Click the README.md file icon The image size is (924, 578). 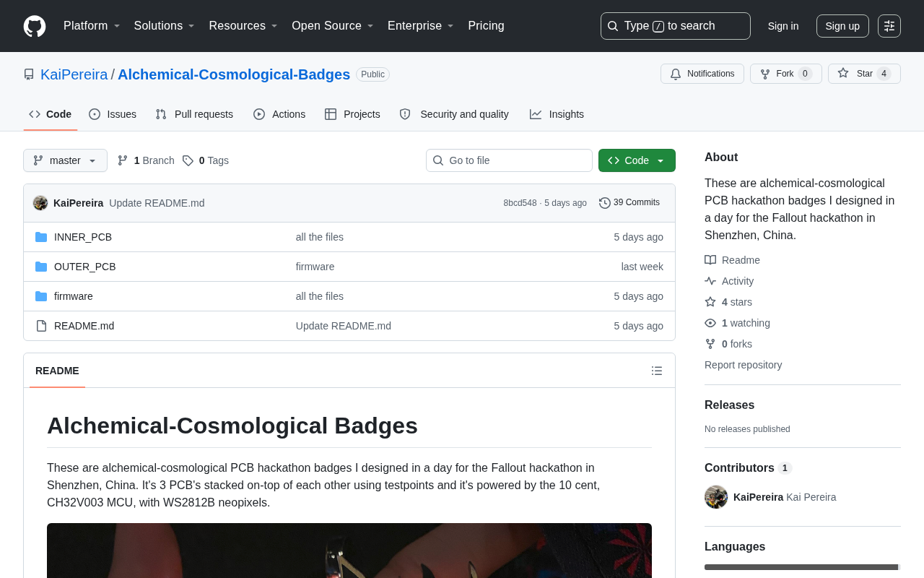[41, 326]
